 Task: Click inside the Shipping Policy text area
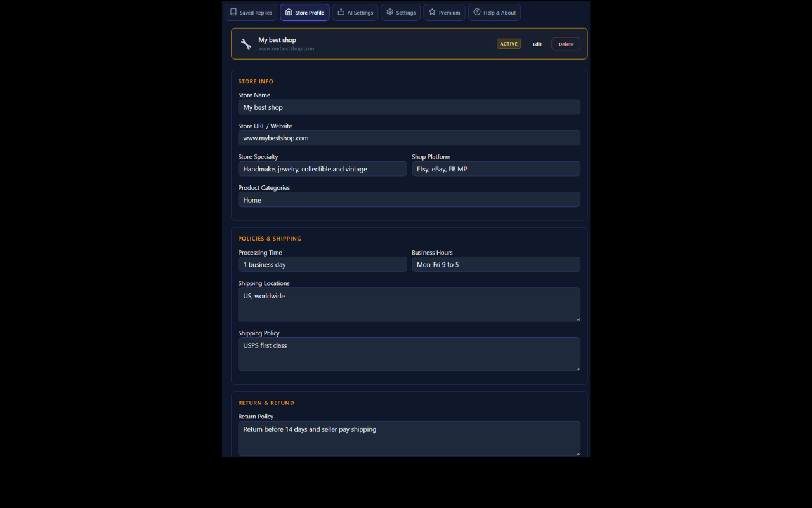[x=409, y=354]
